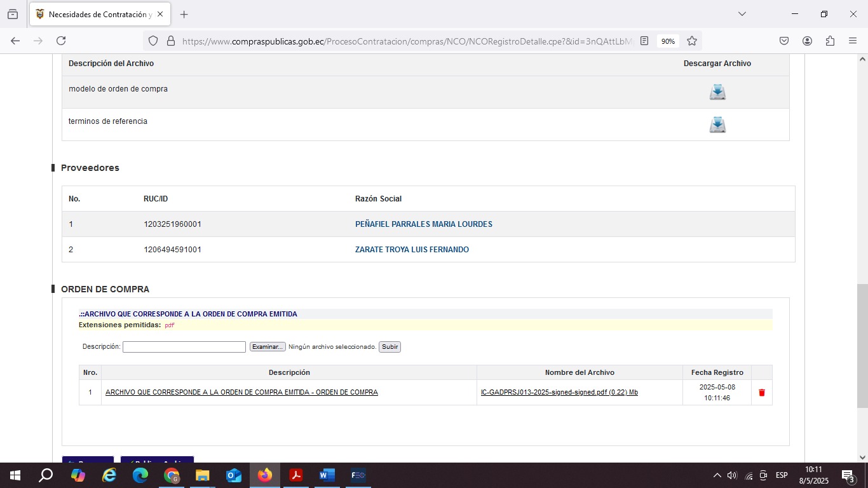This screenshot has width=868, height=488.
Task: Focus the Descripción text field
Action: pyautogui.click(x=184, y=347)
